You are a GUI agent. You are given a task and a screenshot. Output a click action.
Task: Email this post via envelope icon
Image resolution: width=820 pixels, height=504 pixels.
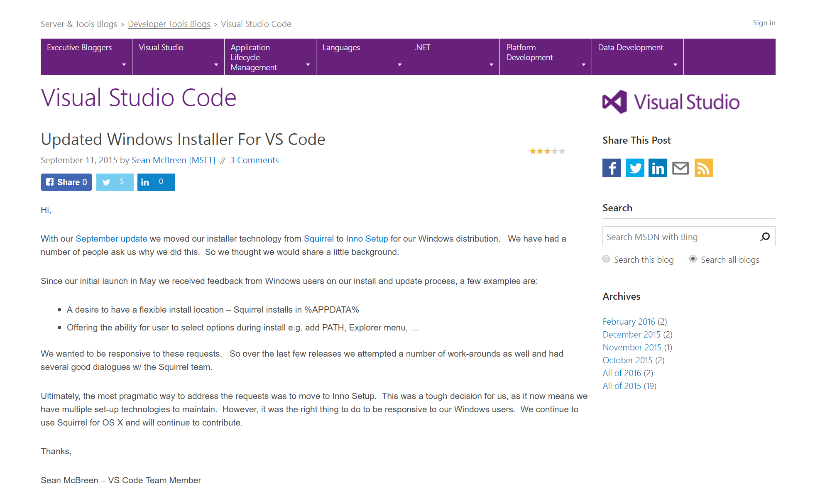point(680,168)
